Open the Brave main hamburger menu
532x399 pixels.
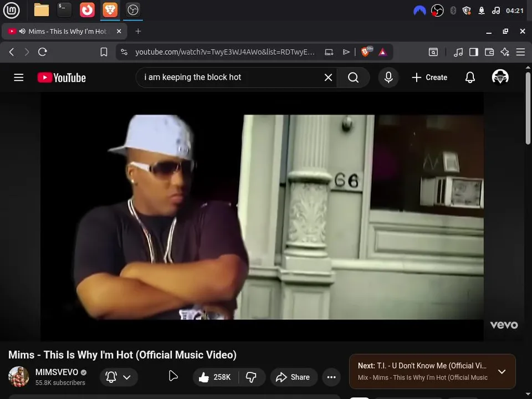pyautogui.click(x=520, y=52)
